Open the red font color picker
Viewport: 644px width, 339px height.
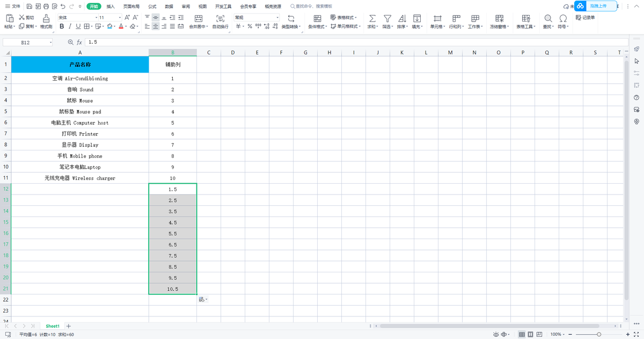[x=121, y=26]
